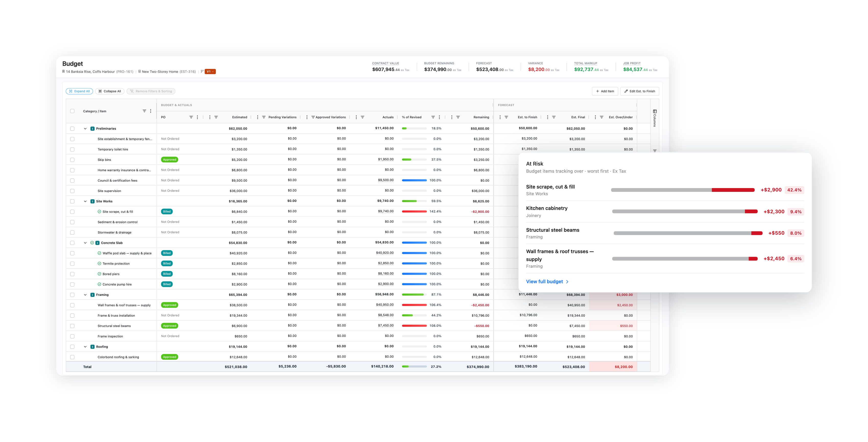
Task: Open the PO column options menu
Action: tap(197, 117)
